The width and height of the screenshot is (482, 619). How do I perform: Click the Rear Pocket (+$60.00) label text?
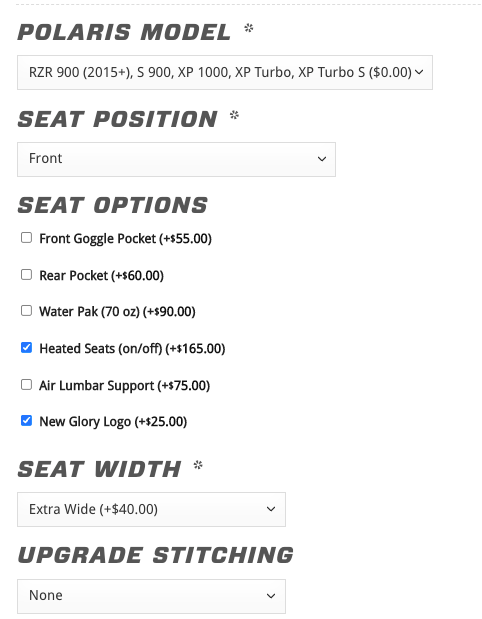pyautogui.click(x=101, y=276)
